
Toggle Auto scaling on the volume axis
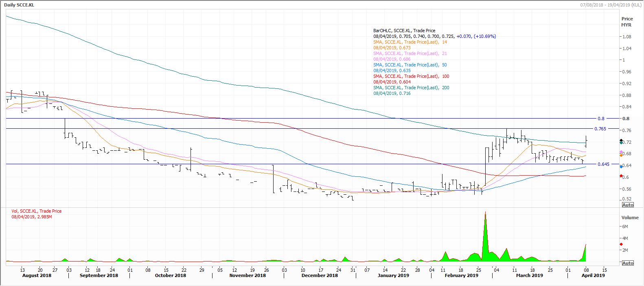click(628, 263)
